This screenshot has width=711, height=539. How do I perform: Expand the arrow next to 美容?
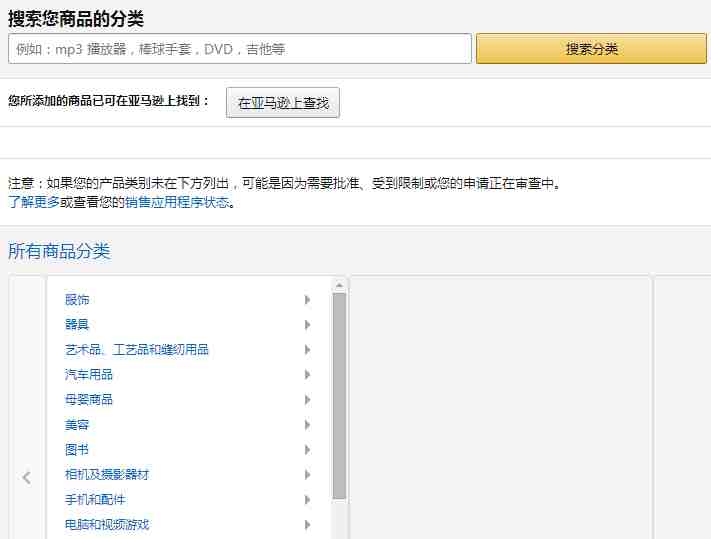click(x=307, y=425)
